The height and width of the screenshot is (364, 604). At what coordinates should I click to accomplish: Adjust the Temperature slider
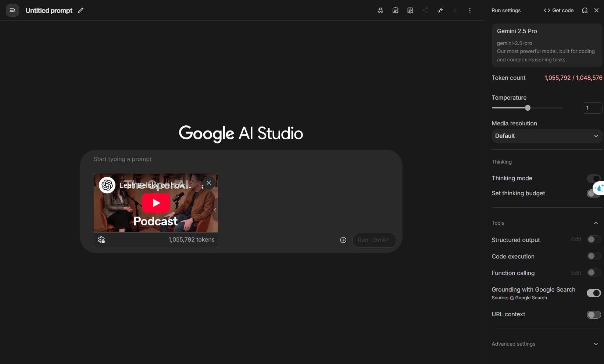[x=528, y=108]
